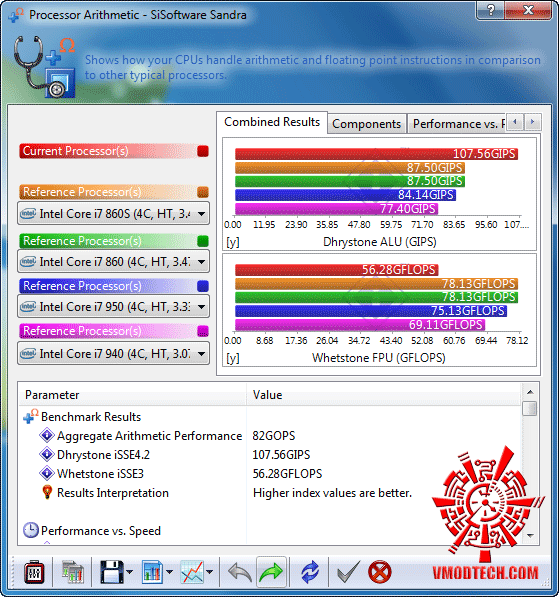Click the Parameter column header
The width and height of the screenshot is (559, 597).
click(132, 395)
